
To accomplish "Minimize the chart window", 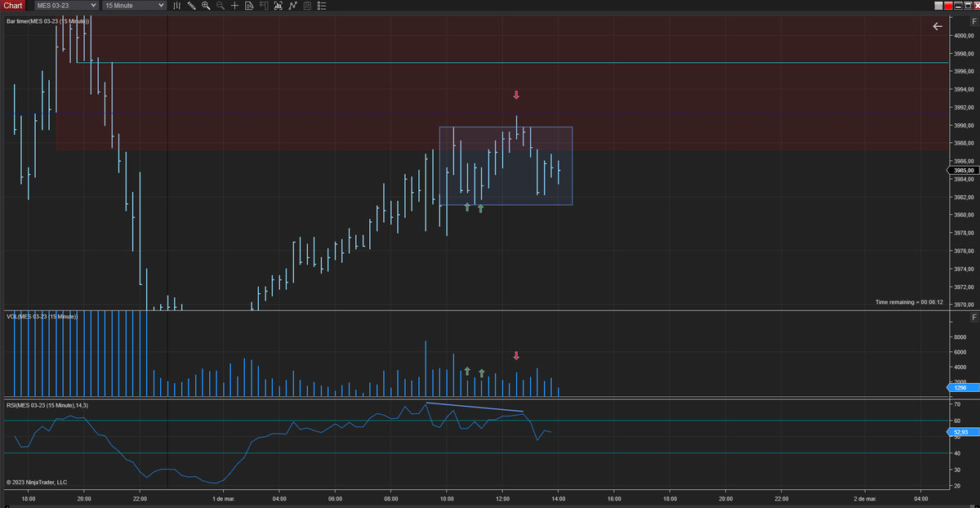I will 958,6.
